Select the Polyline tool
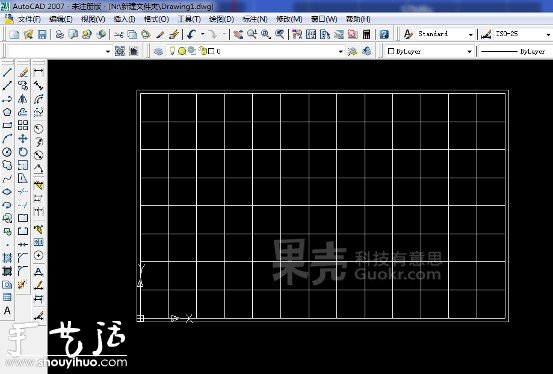The height and width of the screenshot is (374, 553). coord(7,99)
